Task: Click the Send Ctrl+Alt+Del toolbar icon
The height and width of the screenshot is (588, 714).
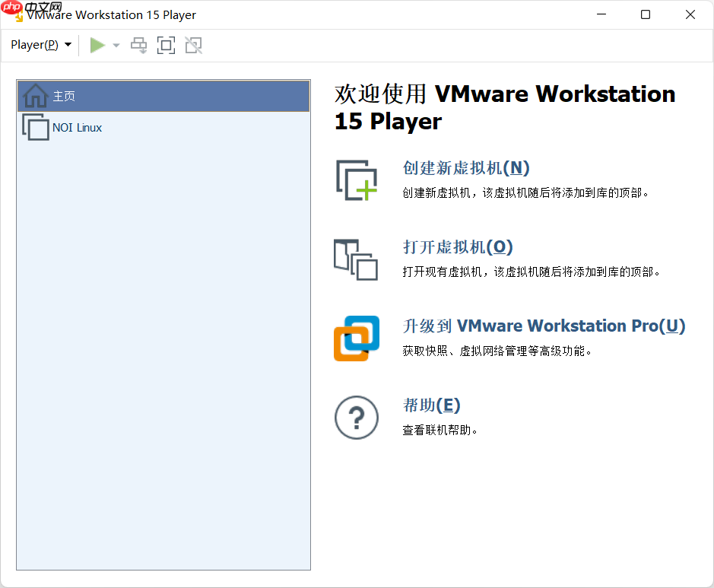Action: tap(138, 45)
